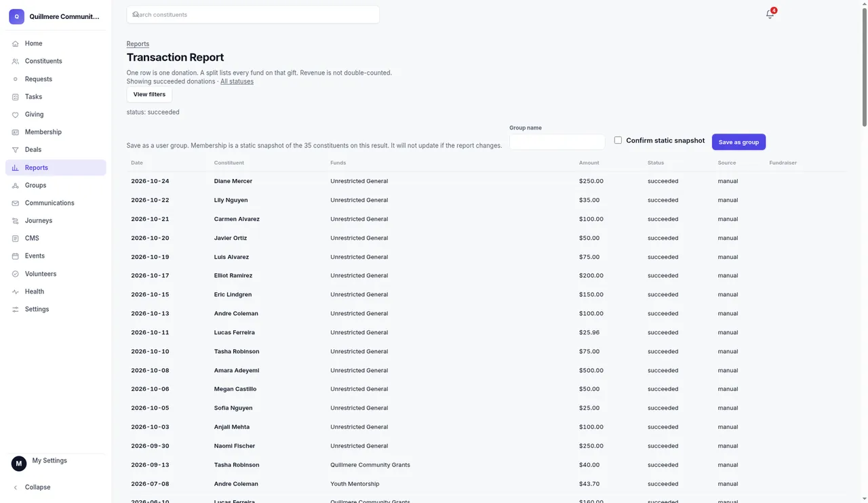
Task: Click the Requests circle icon
Action: pyautogui.click(x=16, y=79)
